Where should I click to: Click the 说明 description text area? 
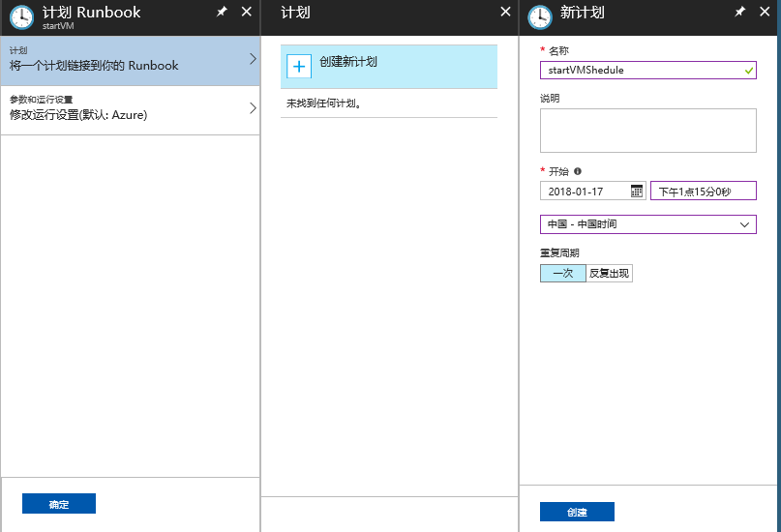[x=647, y=131]
